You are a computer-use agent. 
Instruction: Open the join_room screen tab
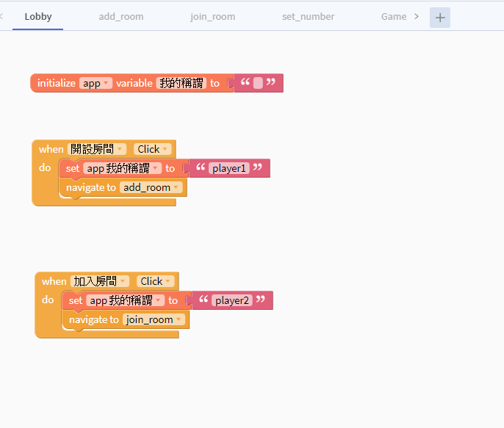point(212,17)
